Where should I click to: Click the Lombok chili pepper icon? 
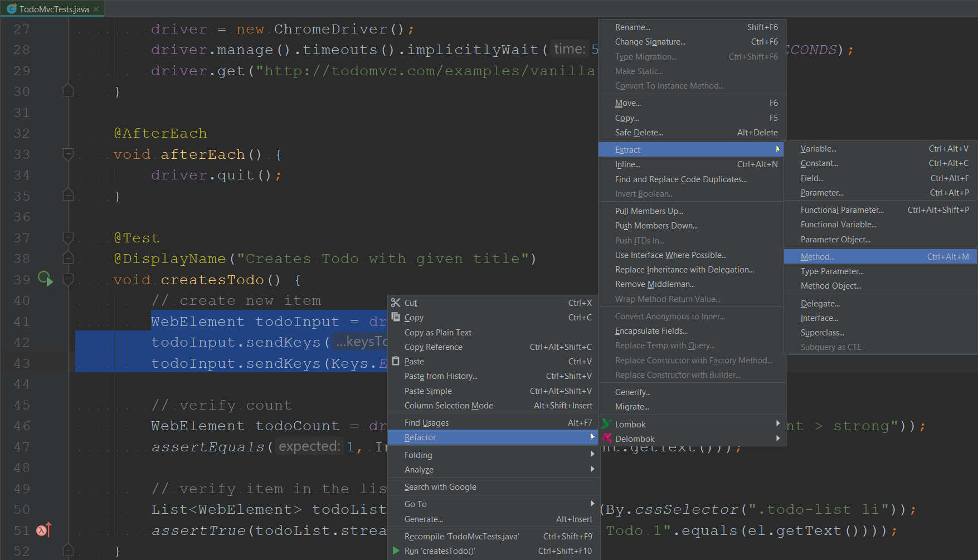(607, 424)
